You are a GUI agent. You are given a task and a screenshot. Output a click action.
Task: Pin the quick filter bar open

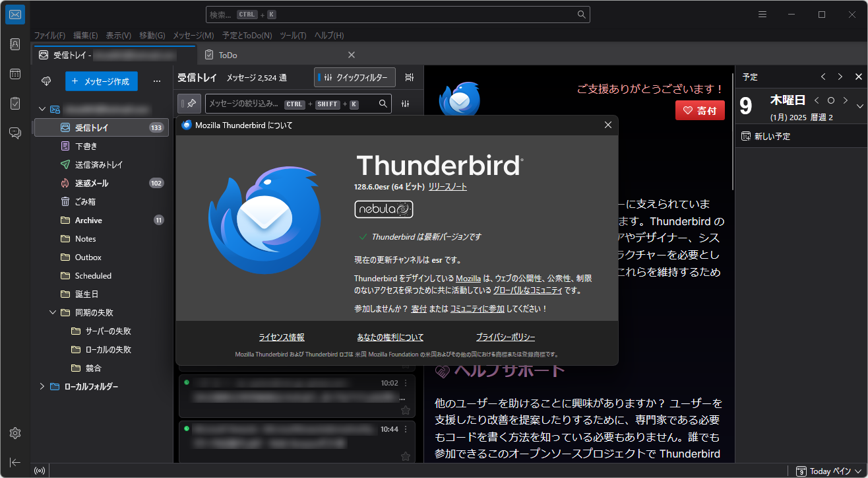[x=189, y=103]
